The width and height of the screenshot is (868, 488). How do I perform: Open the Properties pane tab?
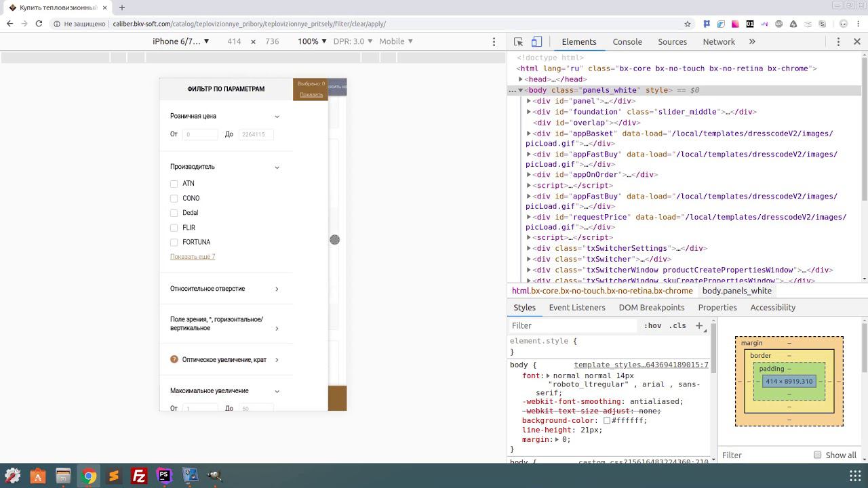717,307
